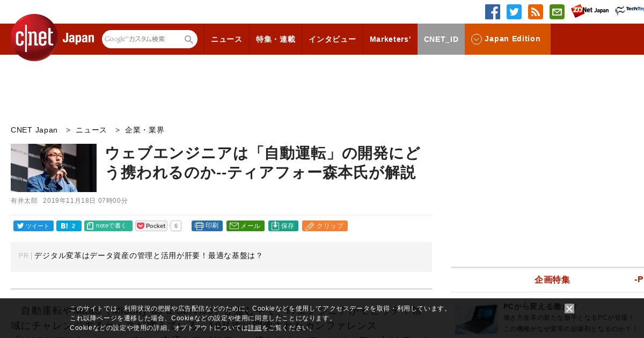This screenshot has height=338, width=644.
Task: Send article with メール button
Action: [x=245, y=226]
